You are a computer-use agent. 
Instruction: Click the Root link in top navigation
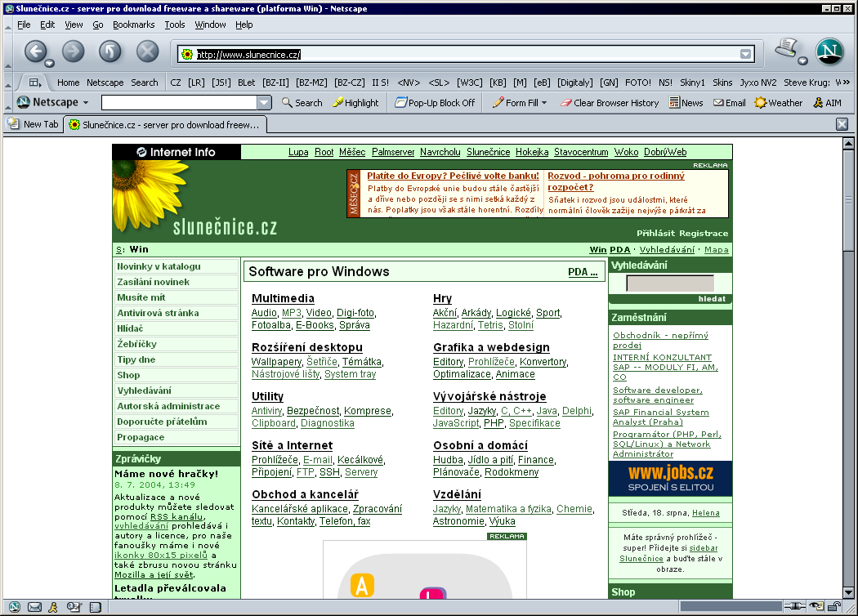(324, 152)
